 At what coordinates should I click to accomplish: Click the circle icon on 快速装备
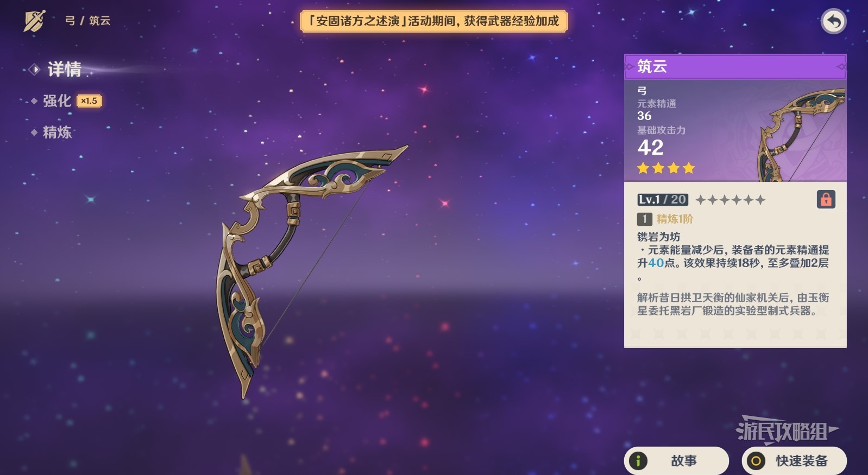click(756, 461)
